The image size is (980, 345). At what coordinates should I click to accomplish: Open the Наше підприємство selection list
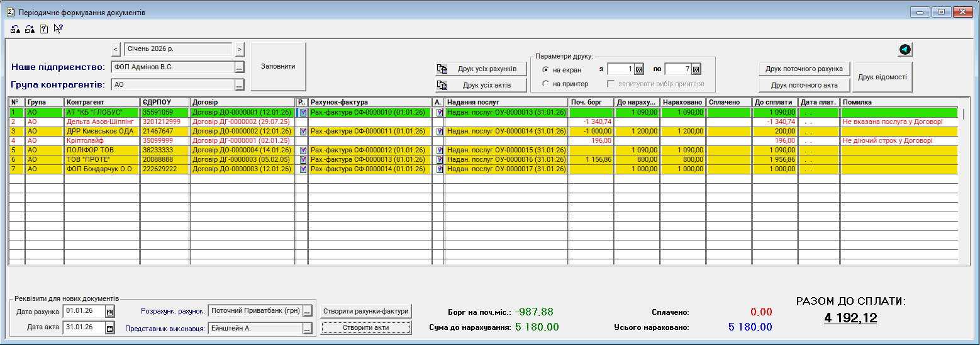239,67
